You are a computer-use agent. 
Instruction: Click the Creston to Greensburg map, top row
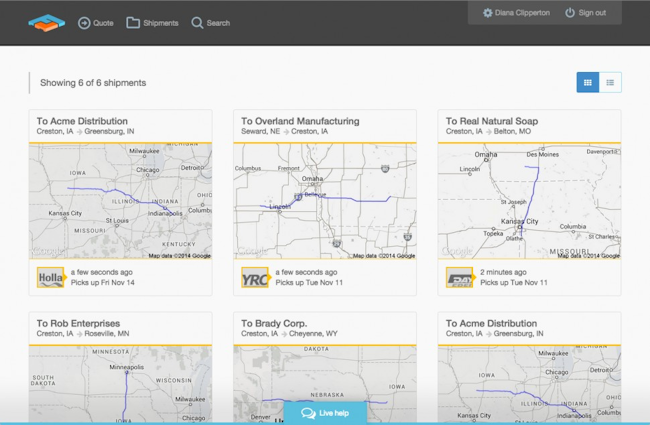click(120, 201)
